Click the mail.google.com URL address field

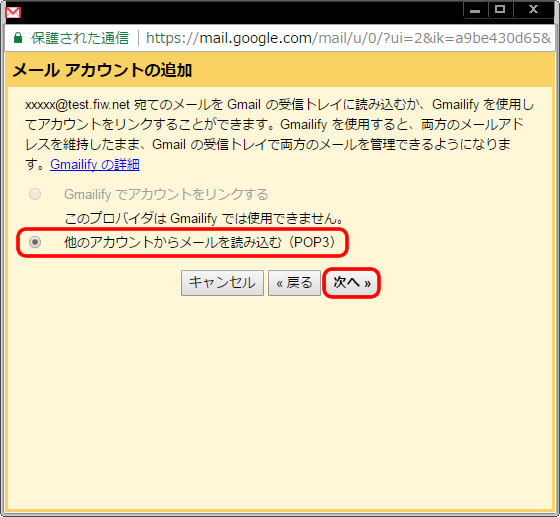(x=348, y=38)
